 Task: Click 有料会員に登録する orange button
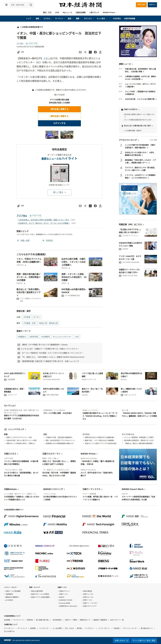[x=59, y=109]
